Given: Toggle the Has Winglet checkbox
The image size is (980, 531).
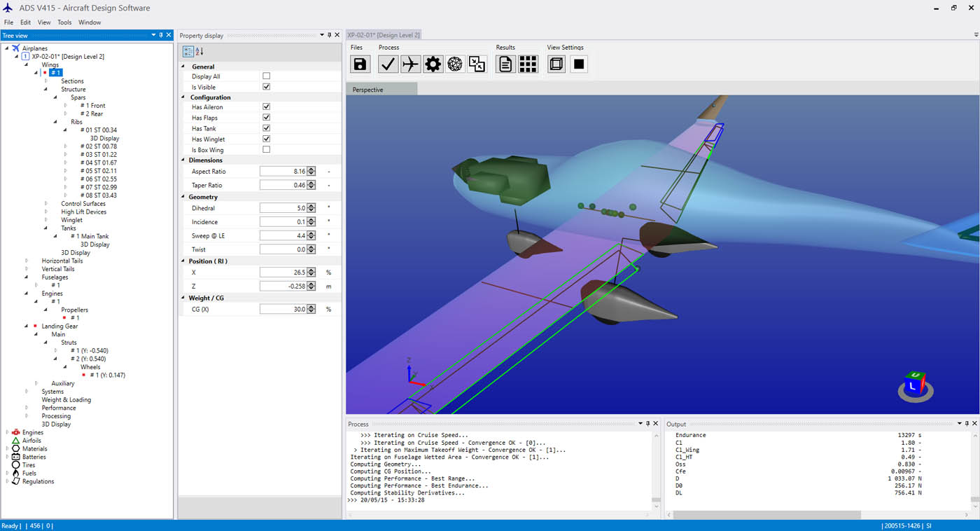Looking at the screenshot, I should pyautogui.click(x=266, y=139).
